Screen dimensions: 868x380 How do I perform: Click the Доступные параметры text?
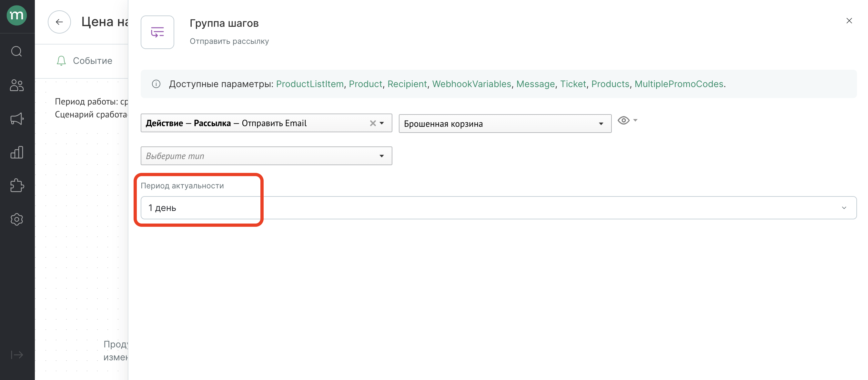(221, 84)
